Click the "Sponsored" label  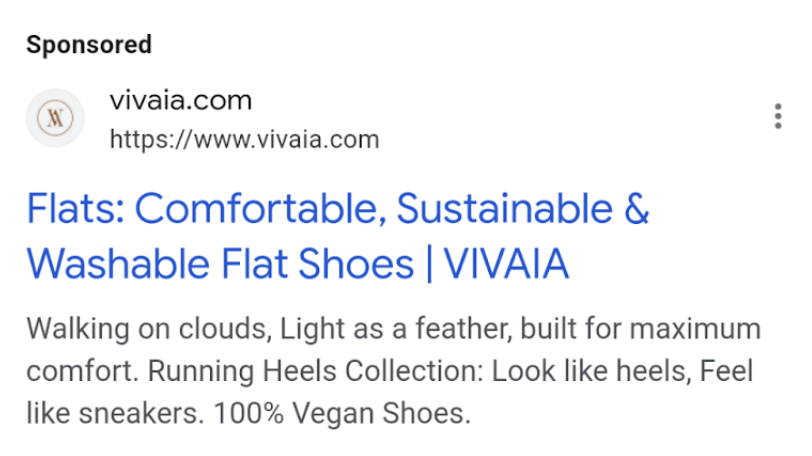pos(89,44)
